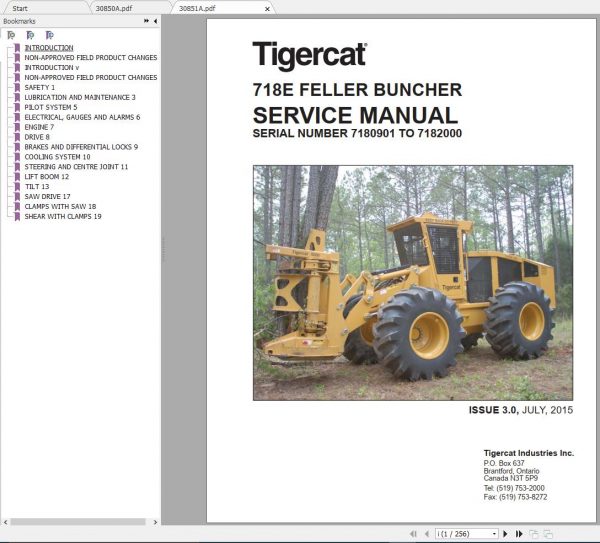Open the underlined INTRODUCTION bookmark
The image size is (600, 543).
point(49,47)
